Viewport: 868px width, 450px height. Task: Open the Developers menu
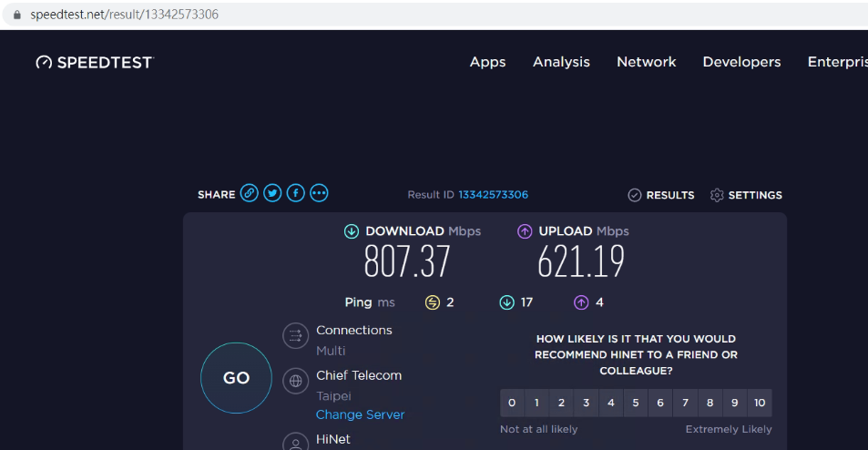pos(741,62)
